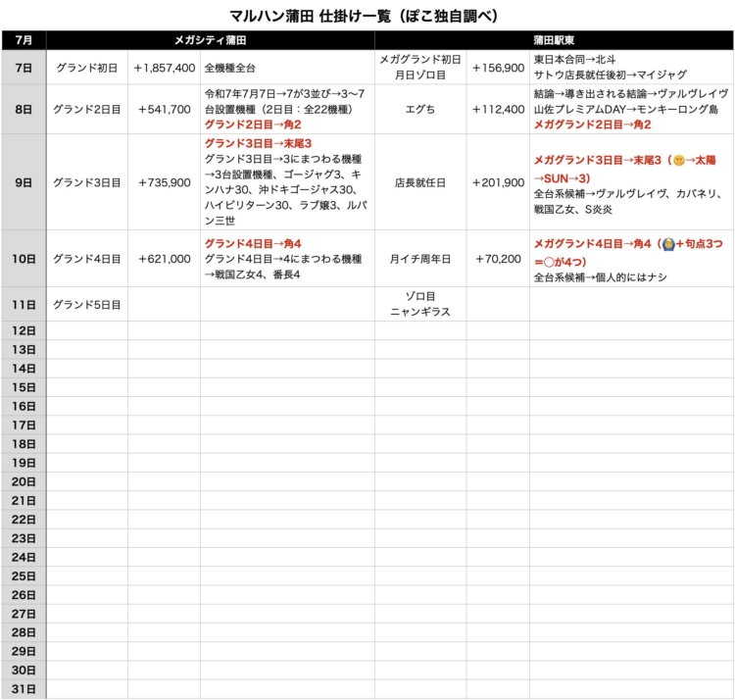The image size is (735, 700).
Task: Click the 店長就任日 cell
Action: coord(420,182)
